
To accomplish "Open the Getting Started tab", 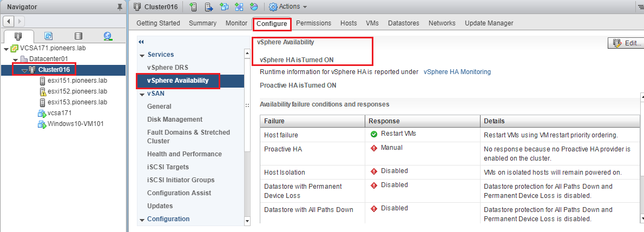I will (158, 23).
